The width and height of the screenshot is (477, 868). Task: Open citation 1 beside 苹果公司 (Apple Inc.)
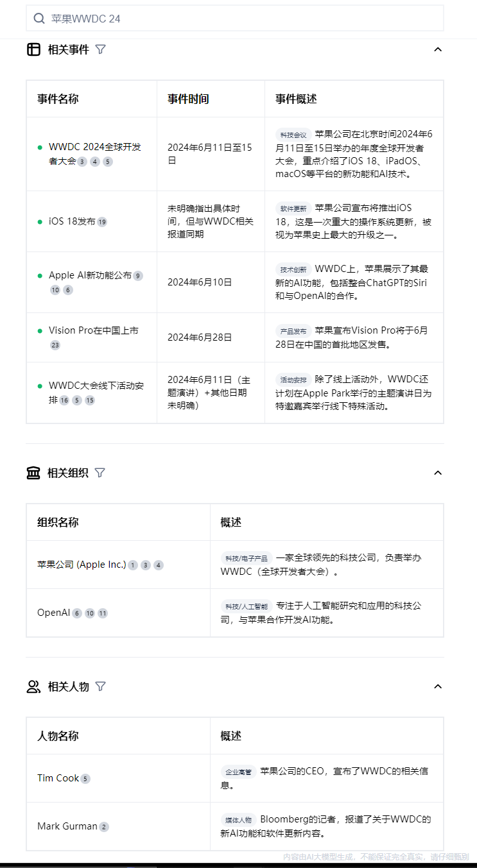tap(133, 565)
